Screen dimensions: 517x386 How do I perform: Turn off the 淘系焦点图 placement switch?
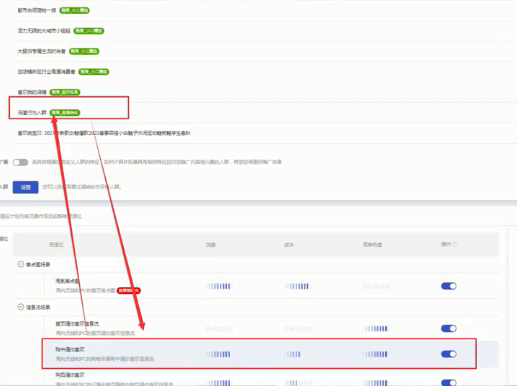(449, 286)
